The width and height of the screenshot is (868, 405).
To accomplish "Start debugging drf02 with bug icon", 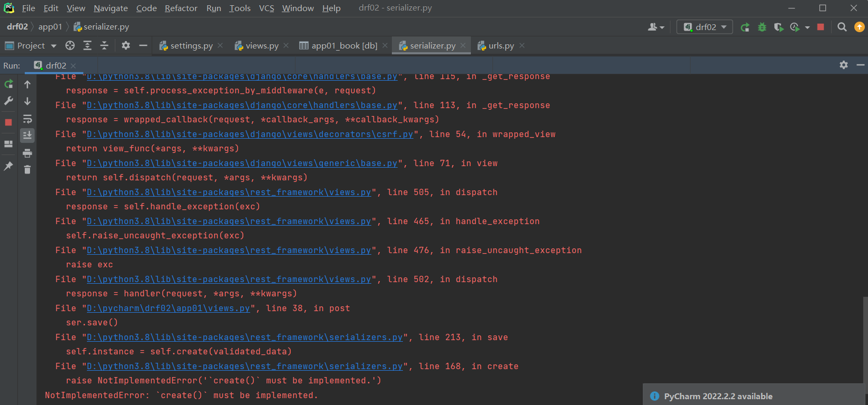I will 762,27.
